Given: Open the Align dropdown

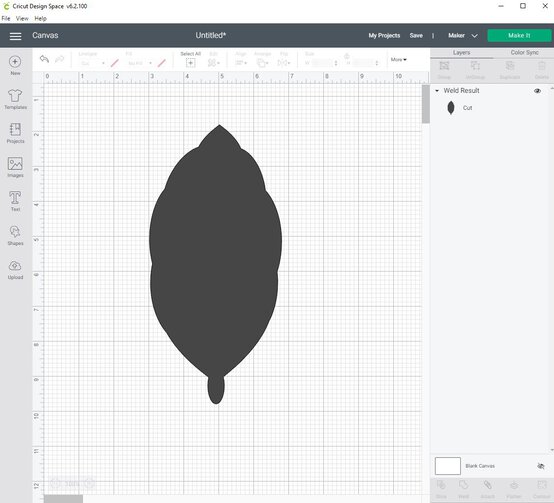Looking at the screenshot, I should [x=241, y=63].
